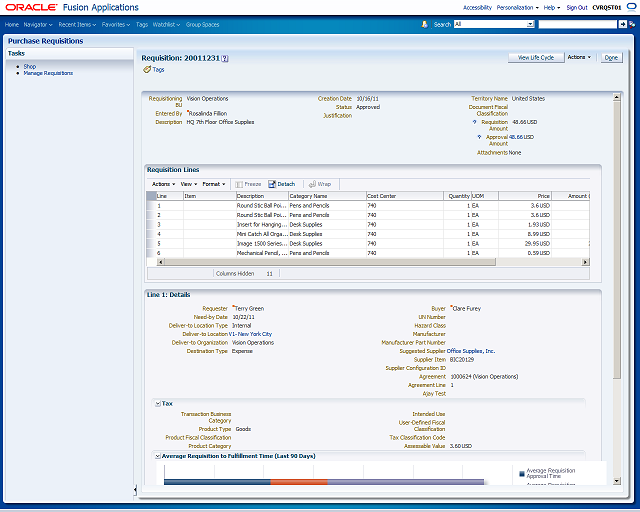Click the table horizontal scrollbar right arrow

(x=585, y=262)
